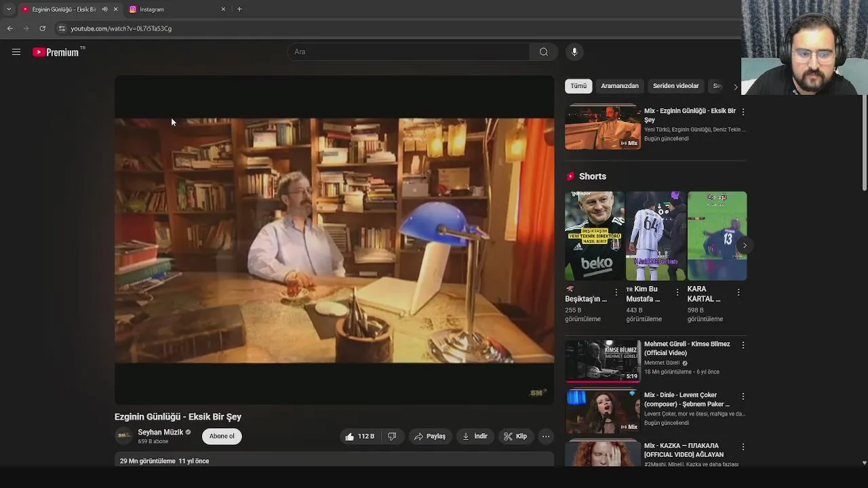Open Mix - Ezginin Günlüğü thumbnail
Screen dimensions: 868x488
(603, 127)
